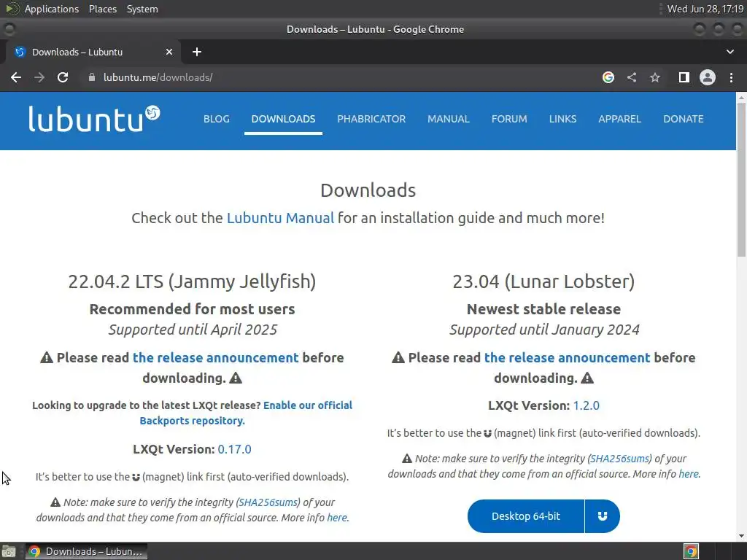Click the browser forward arrow

(x=39, y=77)
